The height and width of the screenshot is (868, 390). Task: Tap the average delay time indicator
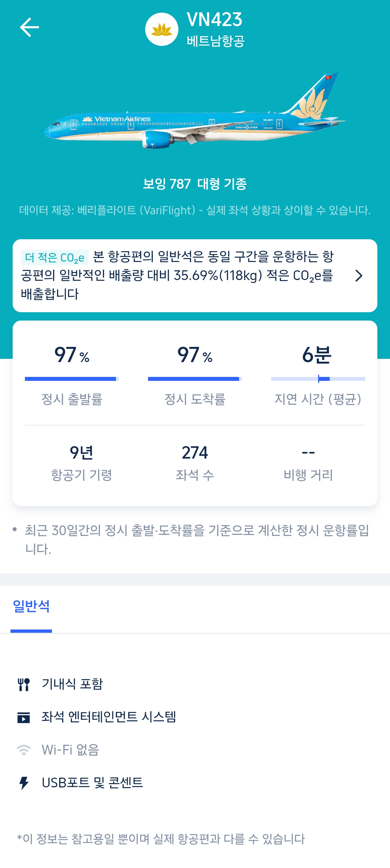[x=318, y=379]
